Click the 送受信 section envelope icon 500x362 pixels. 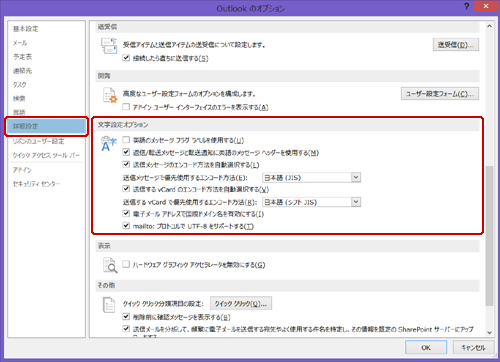[x=109, y=46]
